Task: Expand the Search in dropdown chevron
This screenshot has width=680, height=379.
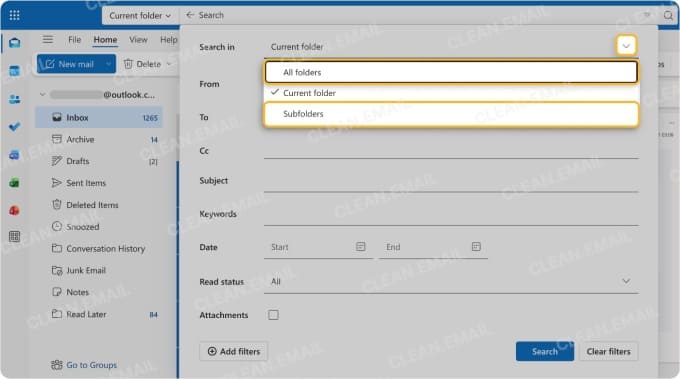Action: [x=626, y=46]
